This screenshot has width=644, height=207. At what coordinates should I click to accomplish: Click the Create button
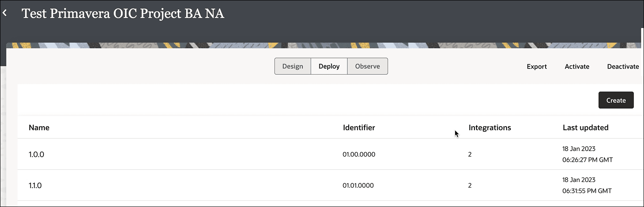[616, 100]
